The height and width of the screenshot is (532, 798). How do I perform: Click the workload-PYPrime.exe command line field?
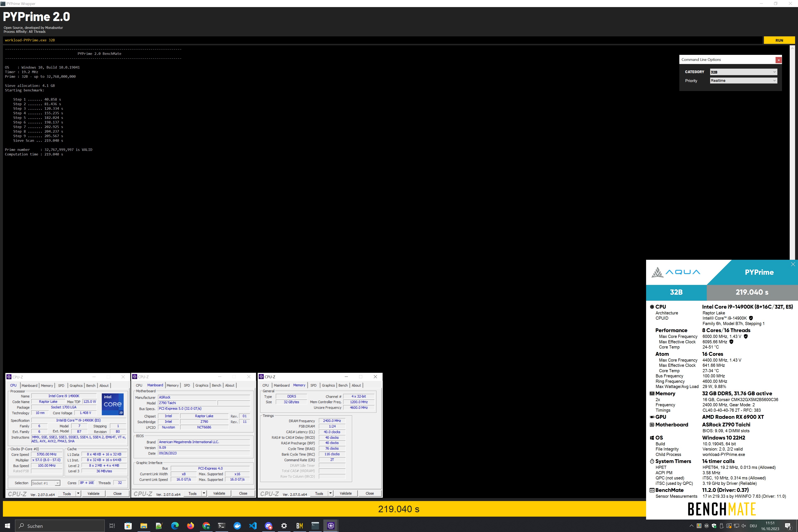[x=383, y=40]
